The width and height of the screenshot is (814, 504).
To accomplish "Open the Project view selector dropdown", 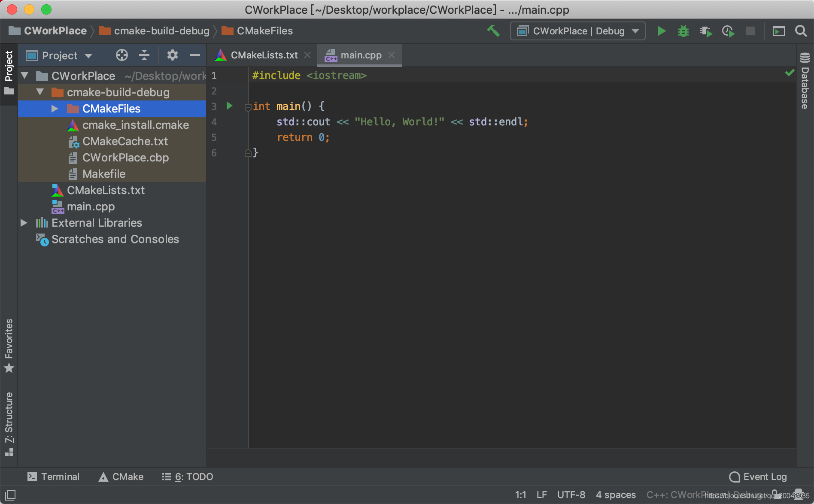I will pos(59,55).
